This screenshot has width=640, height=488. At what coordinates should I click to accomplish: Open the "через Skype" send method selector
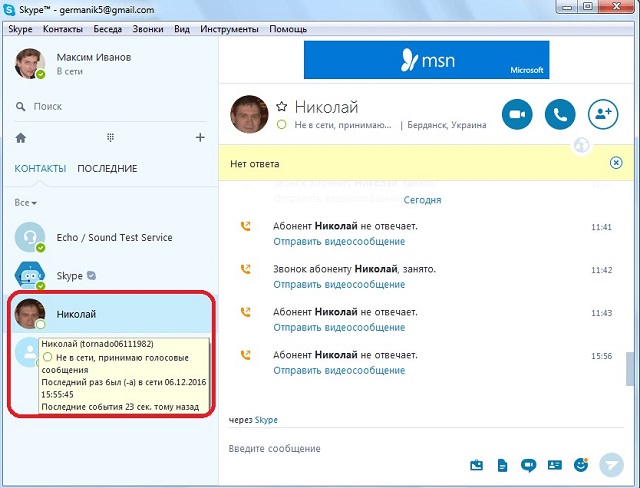tap(266, 420)
